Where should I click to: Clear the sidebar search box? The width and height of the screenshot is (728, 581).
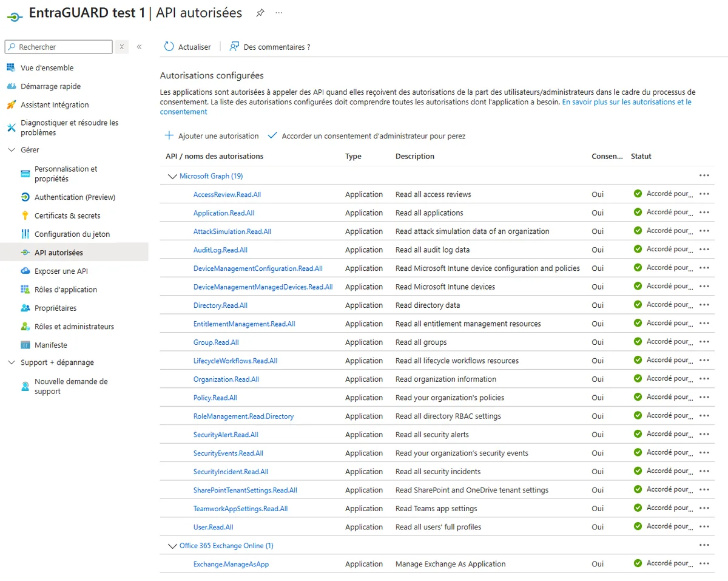point(121,47)
